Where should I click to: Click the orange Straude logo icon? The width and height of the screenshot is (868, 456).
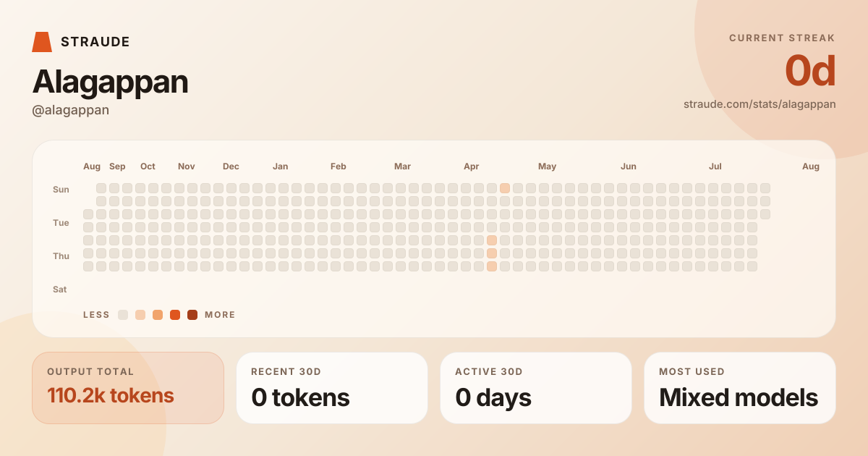pyautogui.click(x=42, y=42)
